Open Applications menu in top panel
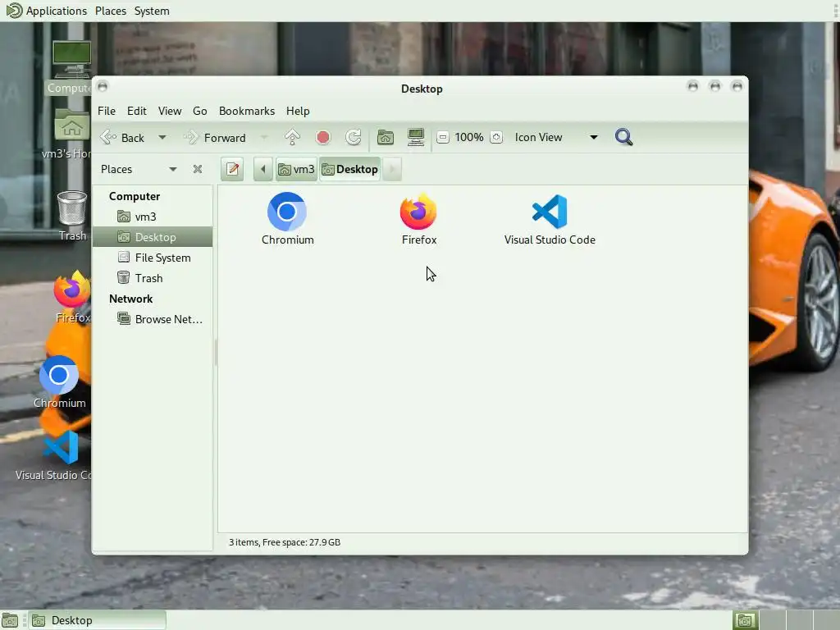The image size is (840, 630). (47, 11)
